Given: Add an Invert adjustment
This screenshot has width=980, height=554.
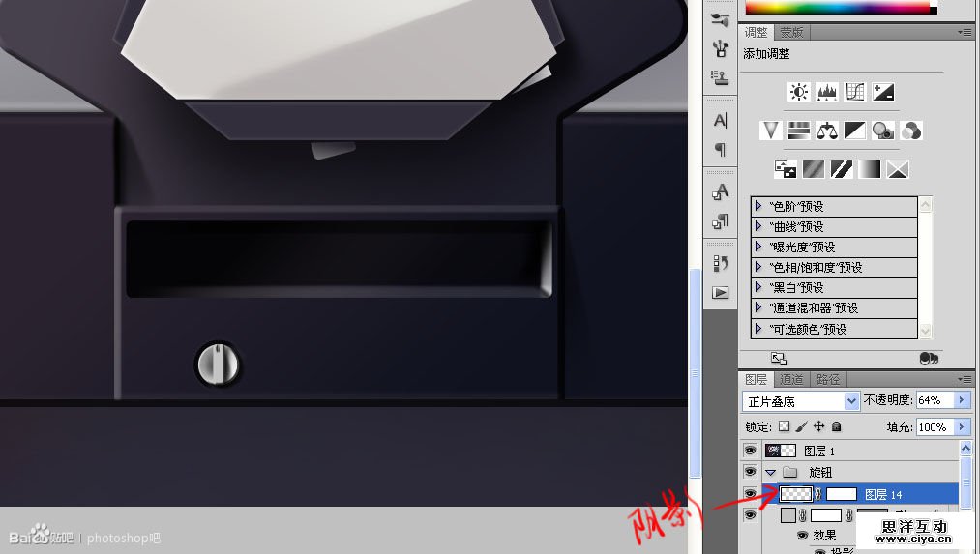Looking at the screenshot, I should tap(785, 169).
